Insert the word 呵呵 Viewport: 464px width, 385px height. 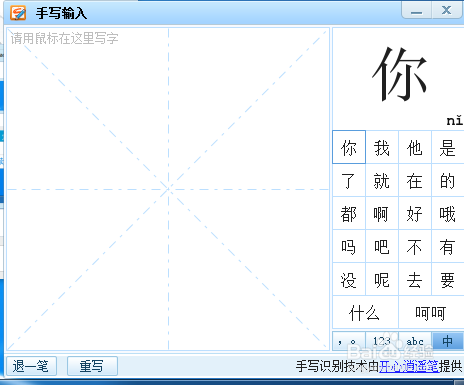tap(431, 312)
